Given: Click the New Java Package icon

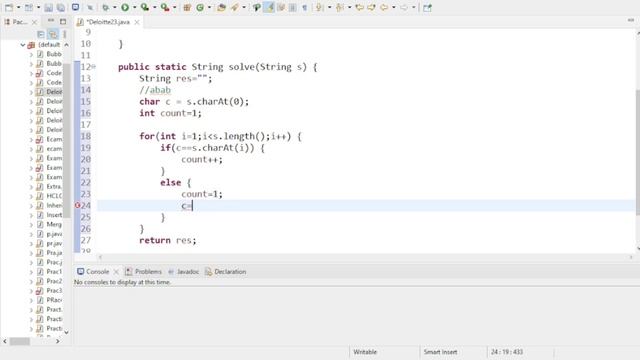Looking at the screenshot, I should (187, 7).
